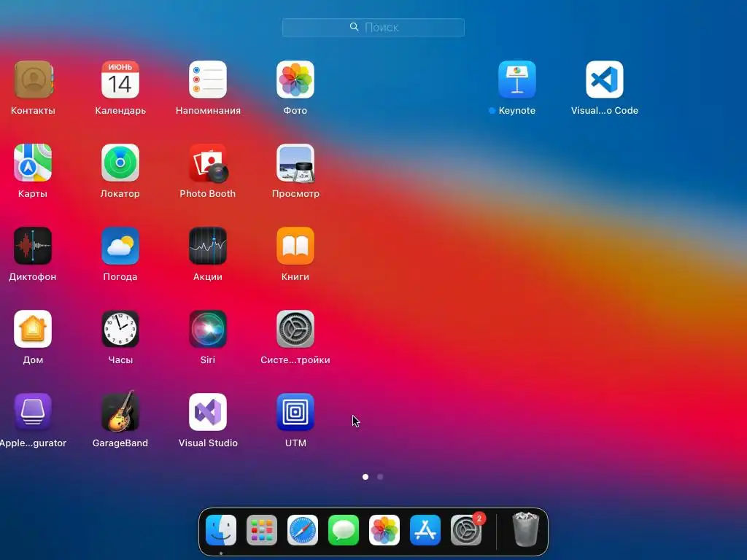Screen dimensions: 747x560
Task: Open the Дом app
Action: tap(33, 329)
